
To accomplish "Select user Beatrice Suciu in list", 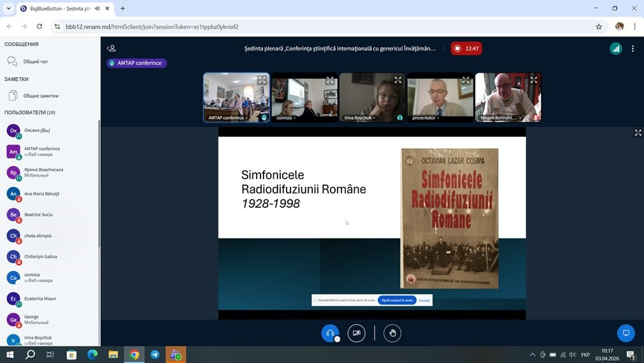I will pyautogui.click(x=38, y=215).
